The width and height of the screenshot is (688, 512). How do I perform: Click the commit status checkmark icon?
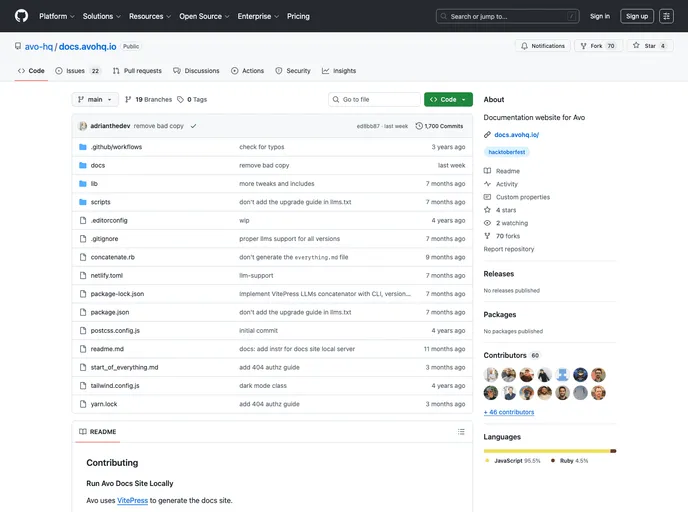(193, 126)
